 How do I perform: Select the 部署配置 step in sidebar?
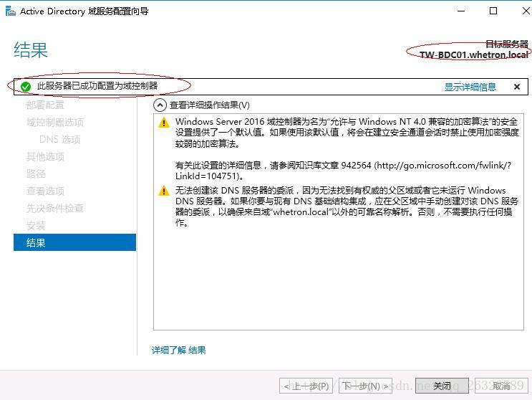tap(45, 105)
